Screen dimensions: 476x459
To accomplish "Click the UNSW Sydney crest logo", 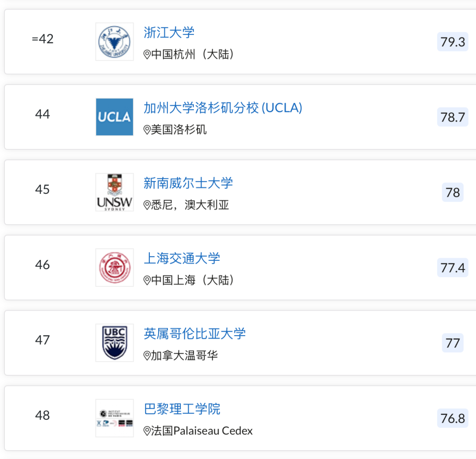I will [115, 192].
